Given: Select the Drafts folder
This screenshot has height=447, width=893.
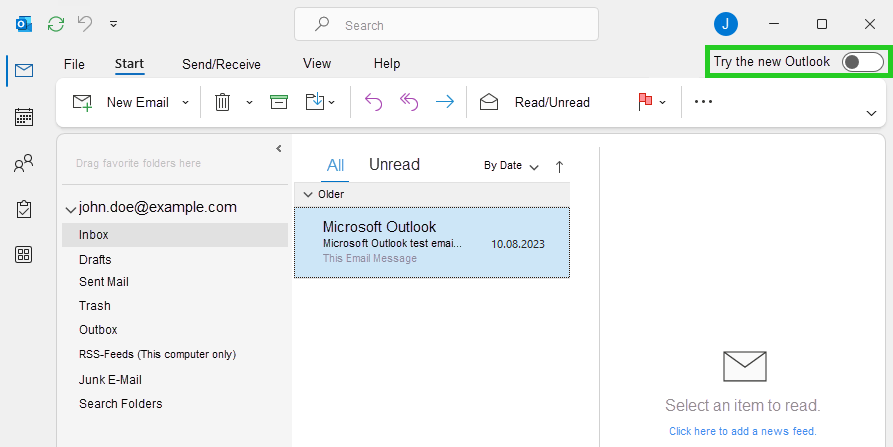Looking at the screenshot, I should pyautogui.click(x=95, y=259).
